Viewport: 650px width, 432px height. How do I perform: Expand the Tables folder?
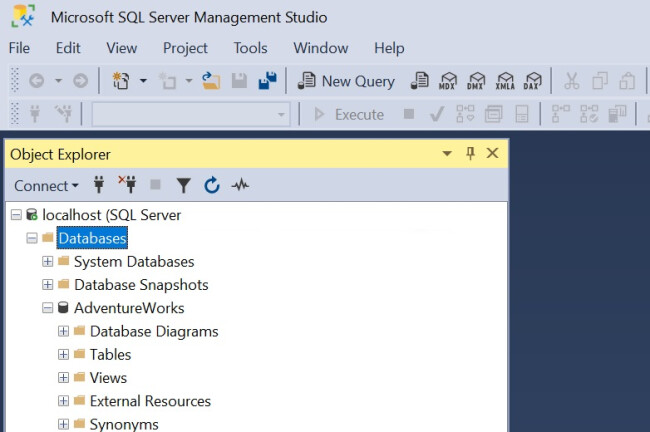63,354
